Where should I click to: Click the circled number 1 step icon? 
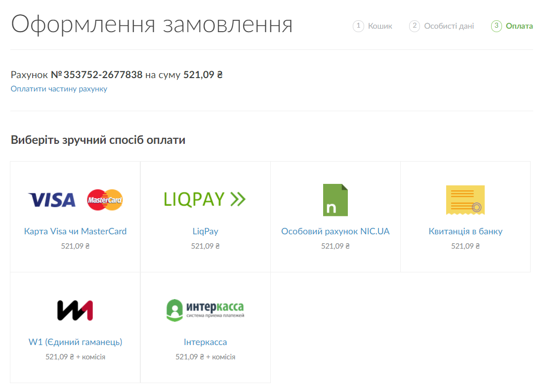click(x=358, y=26)
